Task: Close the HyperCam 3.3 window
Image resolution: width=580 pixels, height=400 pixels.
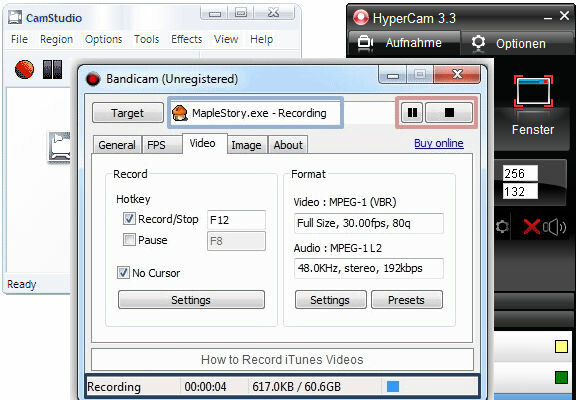Action: coord(564,16)
